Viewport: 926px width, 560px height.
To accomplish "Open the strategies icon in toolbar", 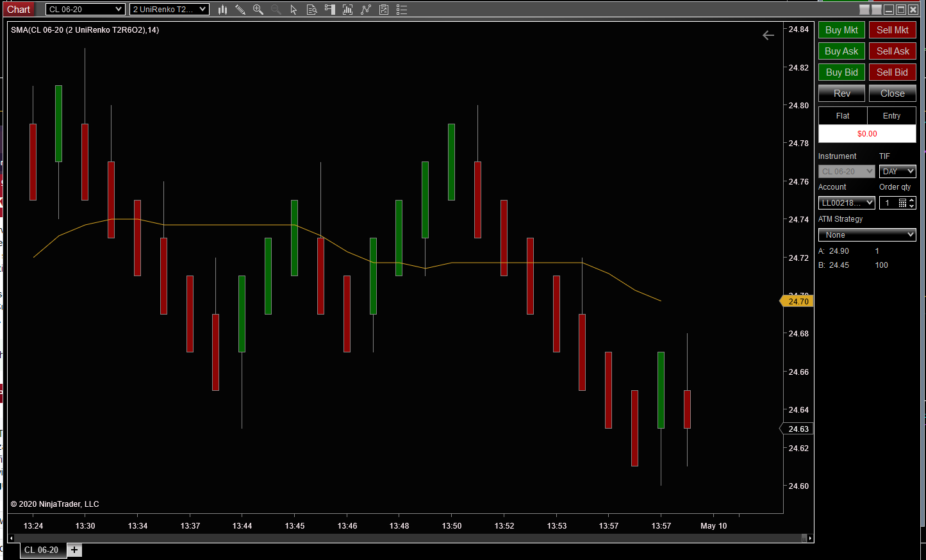I will pos(384,10).
